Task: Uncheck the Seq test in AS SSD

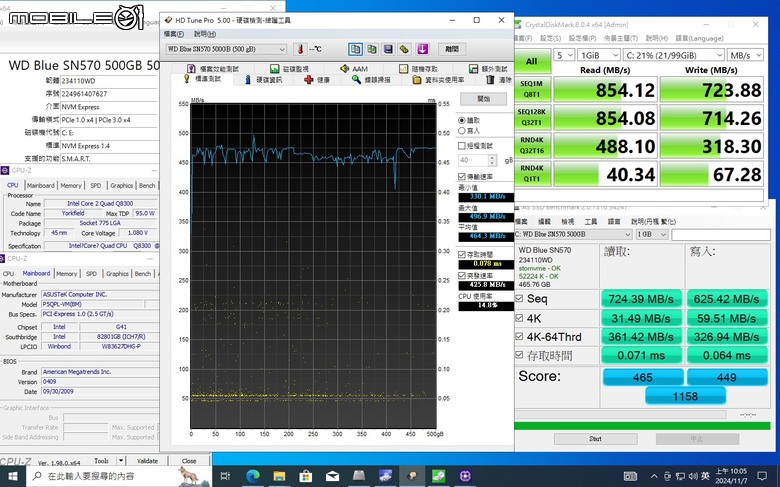Action: [519, 298]
